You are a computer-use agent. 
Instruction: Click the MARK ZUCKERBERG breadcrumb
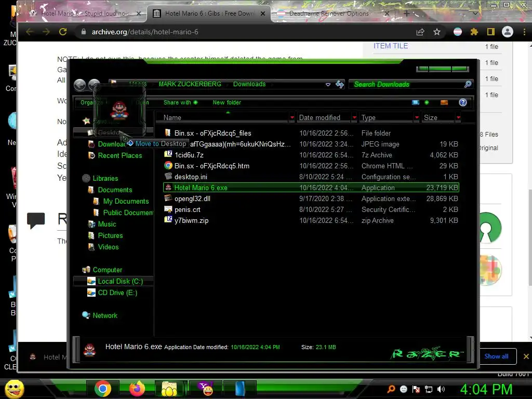[190, 84]
